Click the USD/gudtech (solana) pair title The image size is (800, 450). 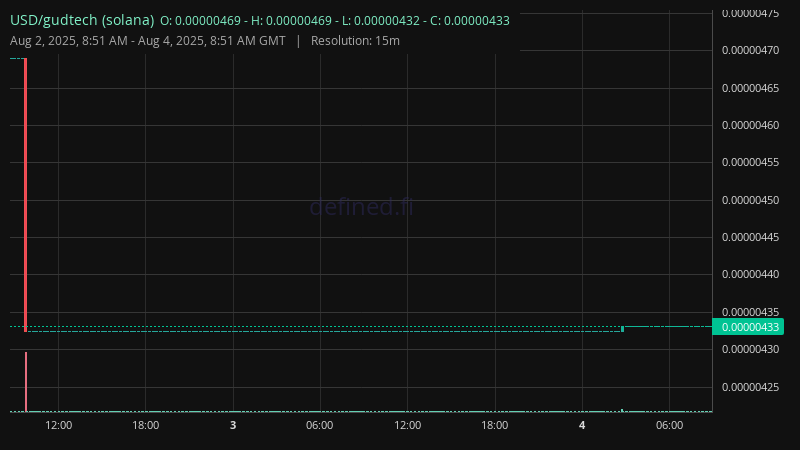[82, 20]
